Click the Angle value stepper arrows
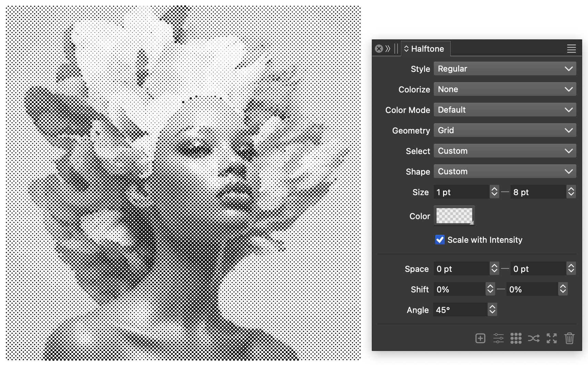This screenshot has height=365, width=588. point(492,310)
